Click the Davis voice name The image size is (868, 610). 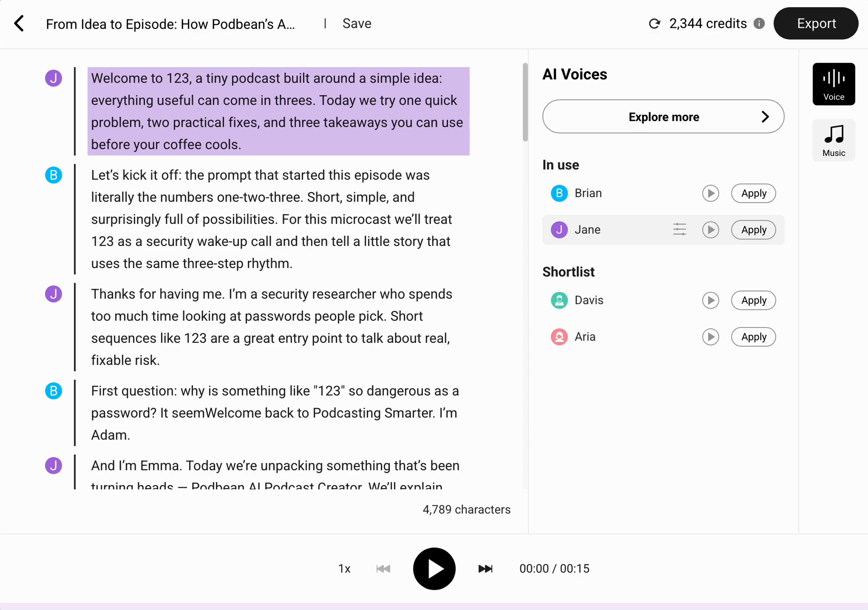tap(589, 300)
